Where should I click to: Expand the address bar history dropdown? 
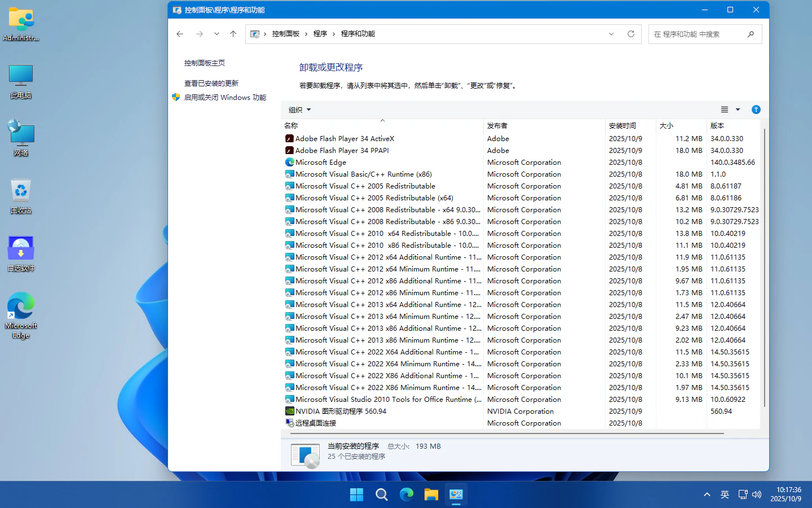coord(611,34)
